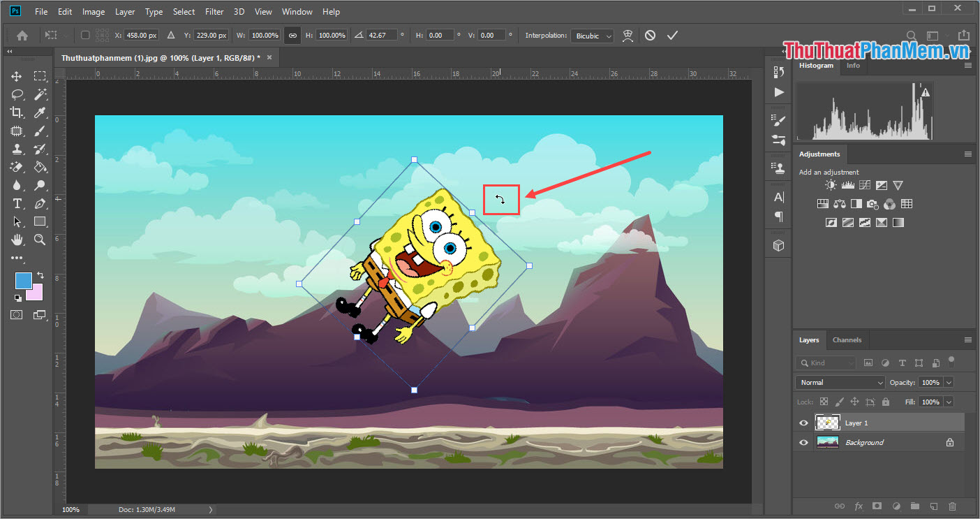The width and height of the screenshot is (980, 519).
Task: Cancel the transform operation
Action: (650, 35)
